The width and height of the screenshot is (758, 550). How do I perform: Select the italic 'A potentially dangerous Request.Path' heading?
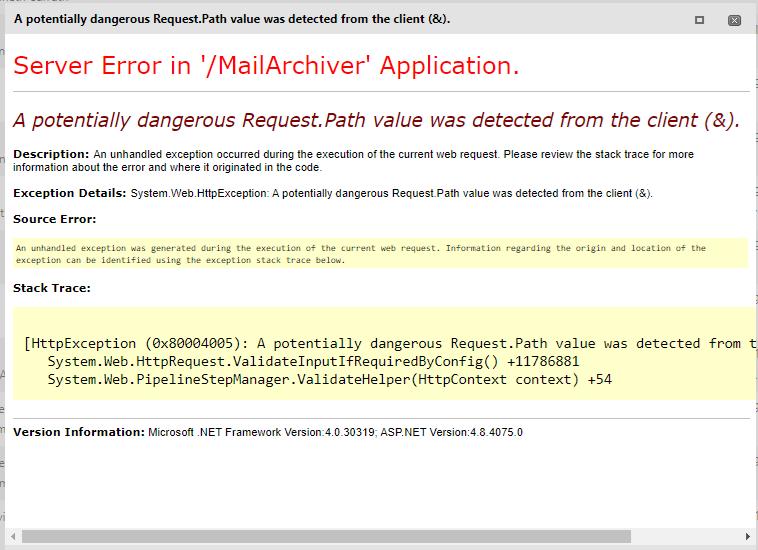[376, 120]
